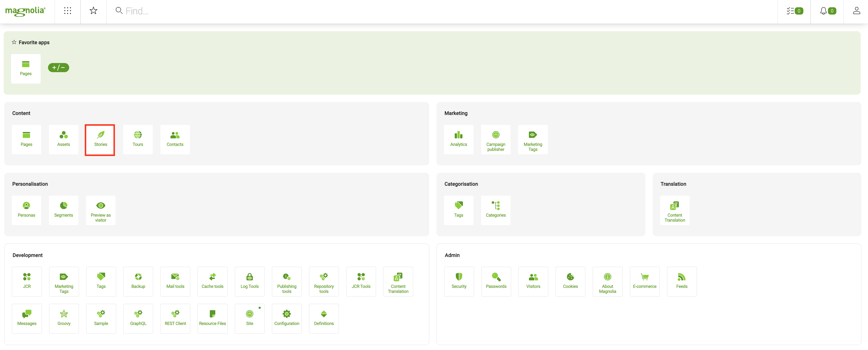Open About Magnolia app
The height and width of the screenshot is (350, 868).
pos(608,282)
